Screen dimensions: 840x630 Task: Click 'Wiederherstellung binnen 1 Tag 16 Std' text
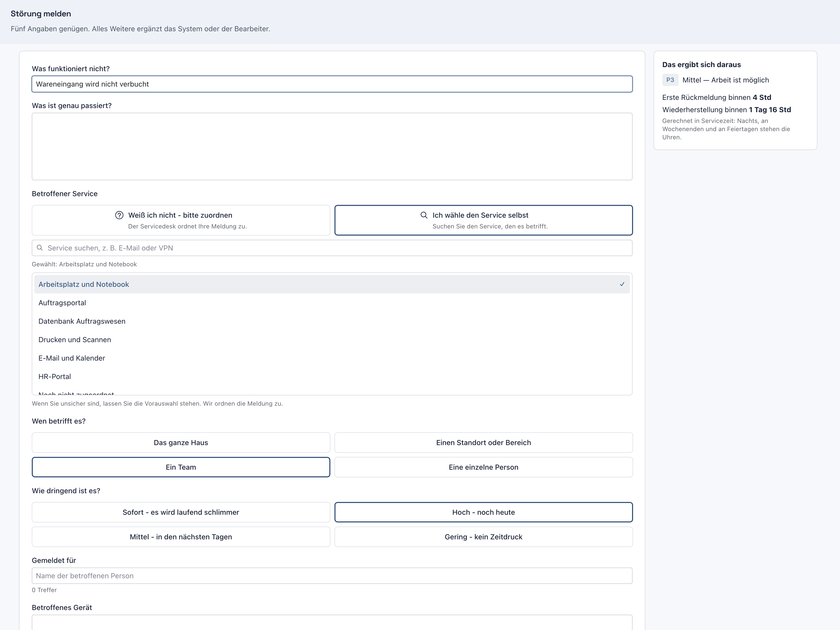coord(727,110)
